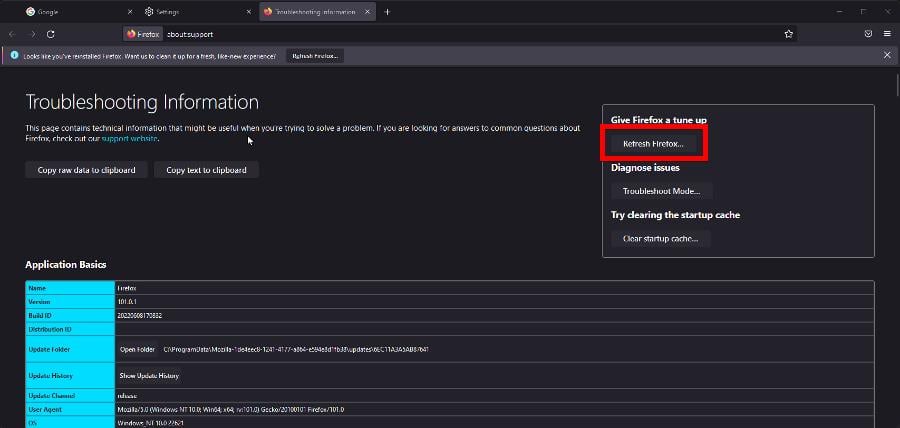This screenshot has width=900, height=428.
Task: Click Refresh Firefox in the notification bar
Action: click(315, 56)
